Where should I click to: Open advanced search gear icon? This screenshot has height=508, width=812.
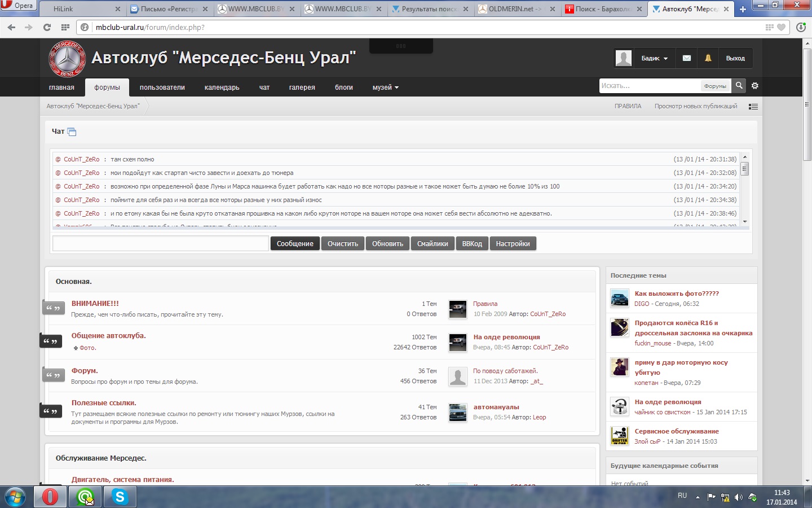tap(755, 86)
